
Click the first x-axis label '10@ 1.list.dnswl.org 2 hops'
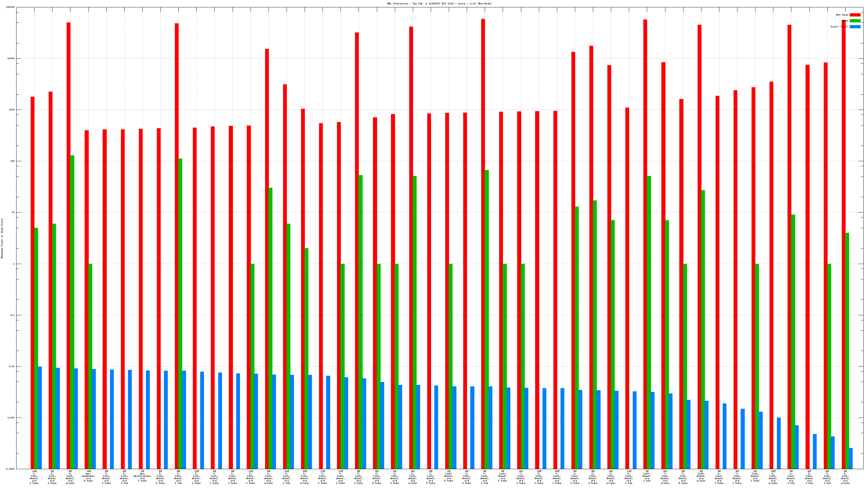pos(34,477)
